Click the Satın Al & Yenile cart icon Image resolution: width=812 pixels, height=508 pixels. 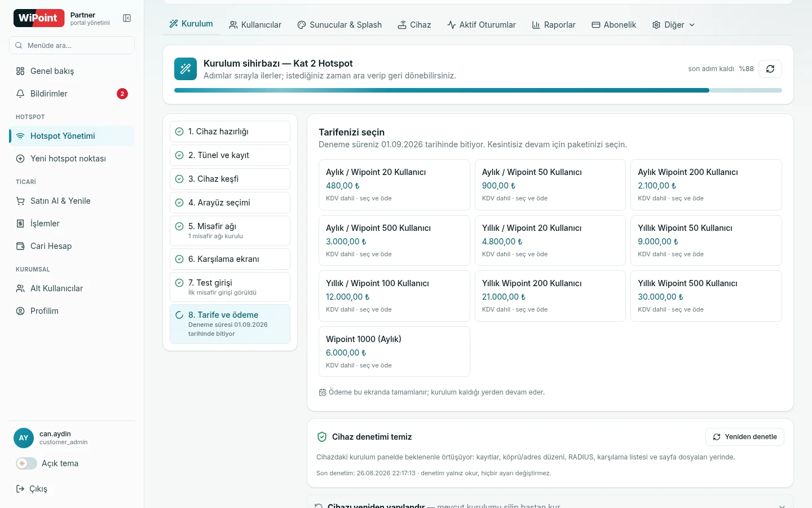click(20, 201)
